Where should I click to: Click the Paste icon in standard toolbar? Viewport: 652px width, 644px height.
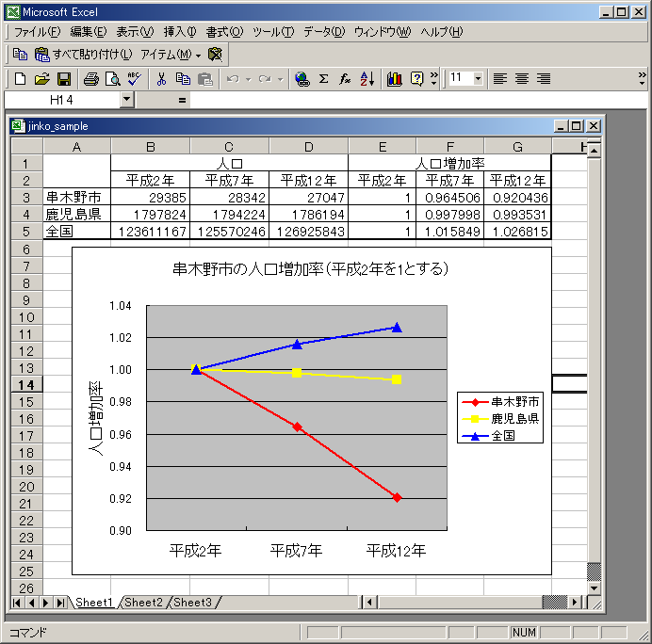[205, 78]
